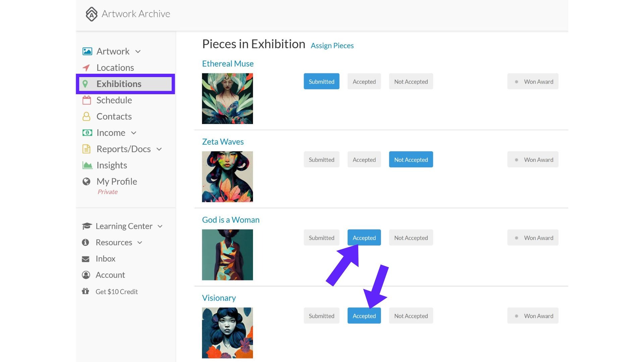
Task: Toggle Won Award for God is a Woman
Action: point(533,238)
